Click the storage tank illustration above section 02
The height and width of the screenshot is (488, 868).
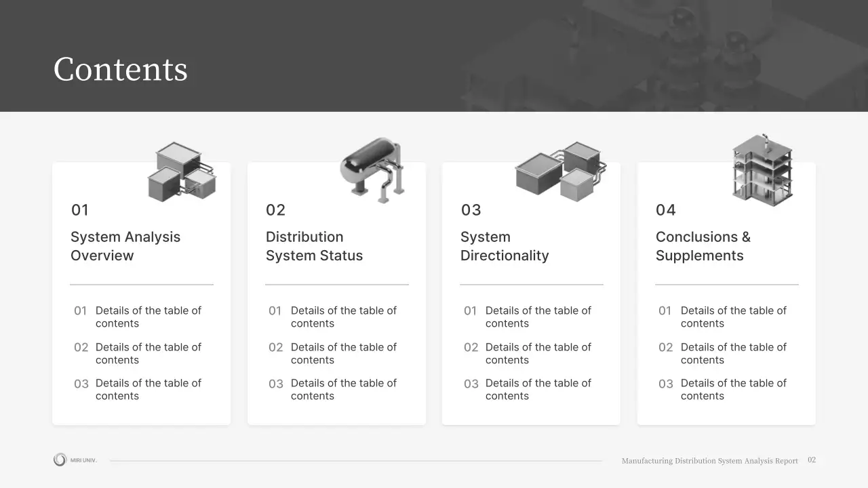coord(372,168)
